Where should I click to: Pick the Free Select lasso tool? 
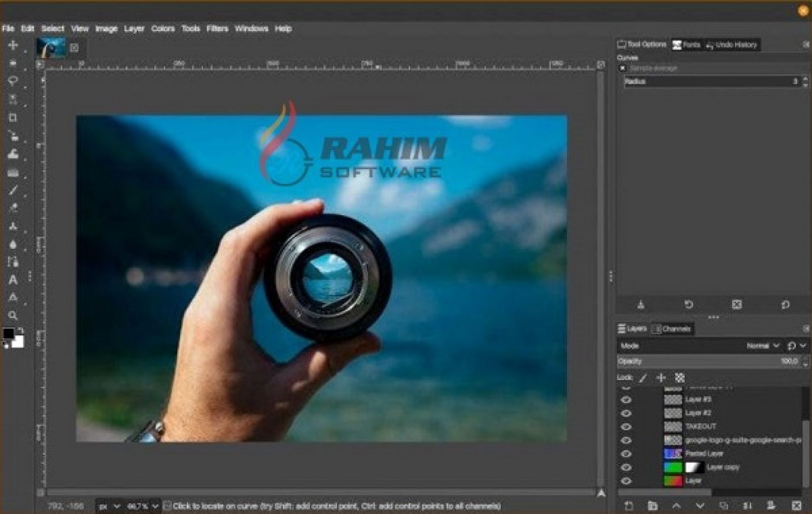click(14, 79)
